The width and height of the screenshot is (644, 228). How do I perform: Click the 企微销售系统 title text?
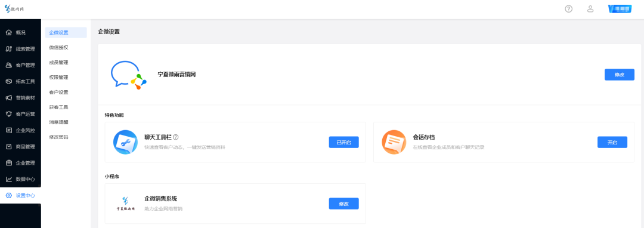(x=160, y=198)
